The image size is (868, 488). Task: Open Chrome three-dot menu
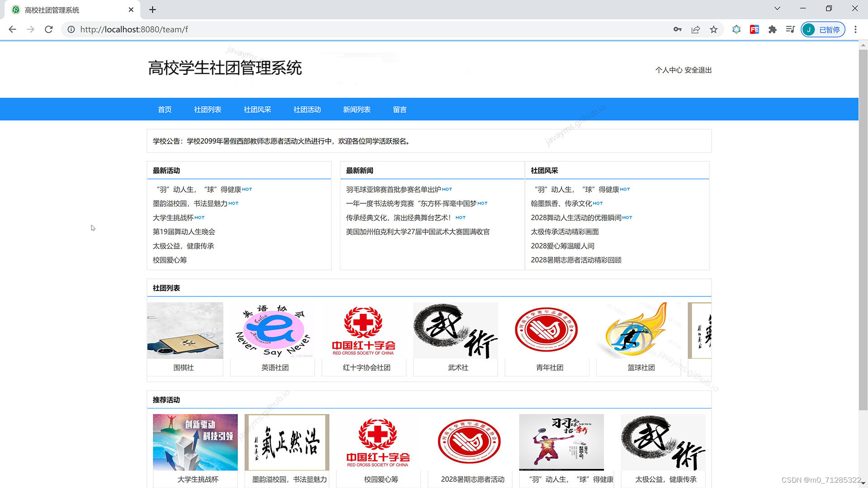pos(855,29)
